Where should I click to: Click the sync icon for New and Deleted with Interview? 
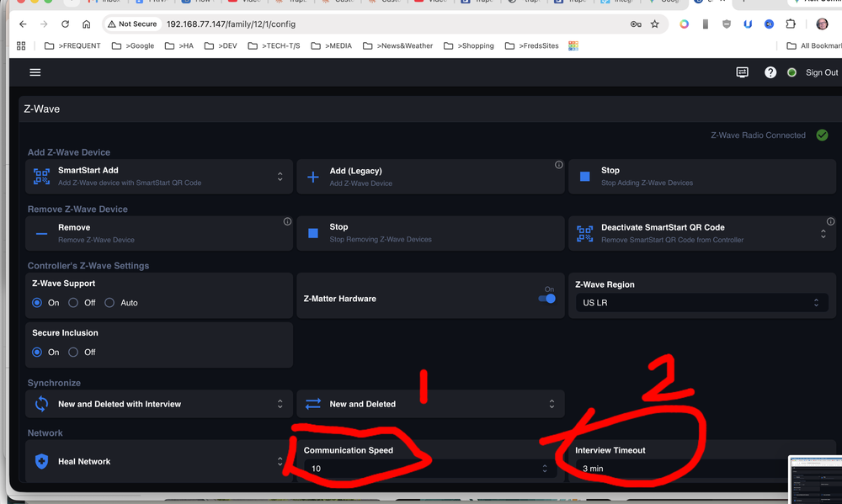(x=41, y=404)
